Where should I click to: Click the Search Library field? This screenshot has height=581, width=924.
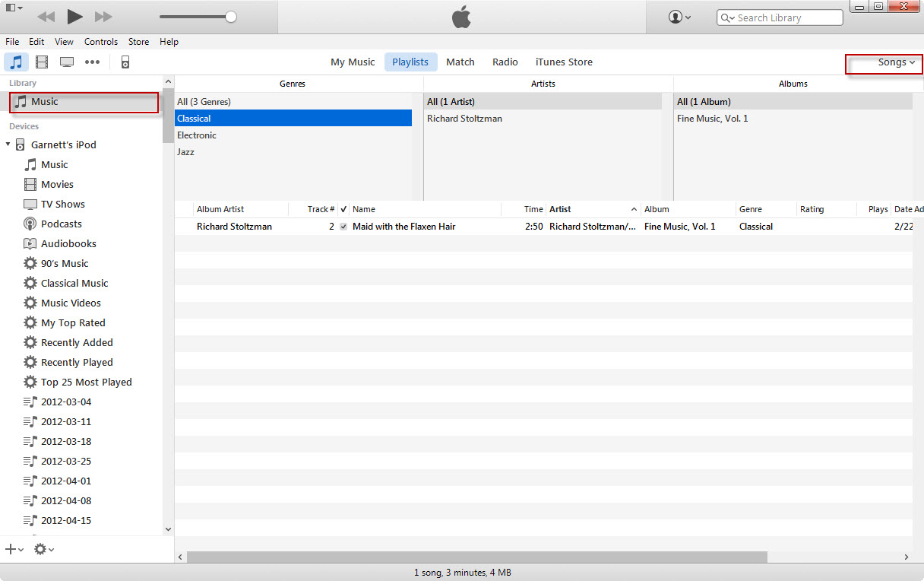click(780, 17)
